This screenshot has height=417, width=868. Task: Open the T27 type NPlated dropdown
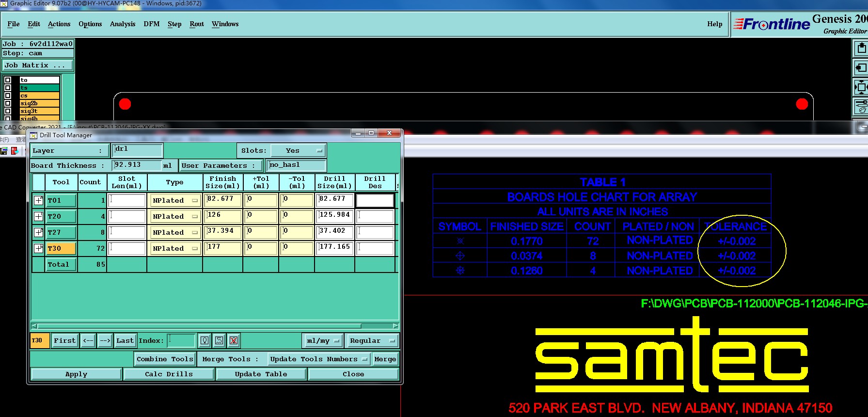(175, 232)
